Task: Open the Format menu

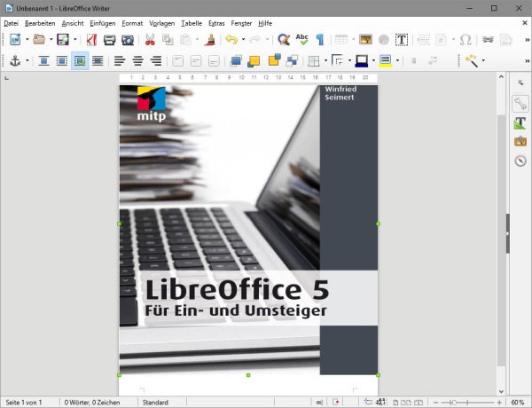Action: click(132, 23)
